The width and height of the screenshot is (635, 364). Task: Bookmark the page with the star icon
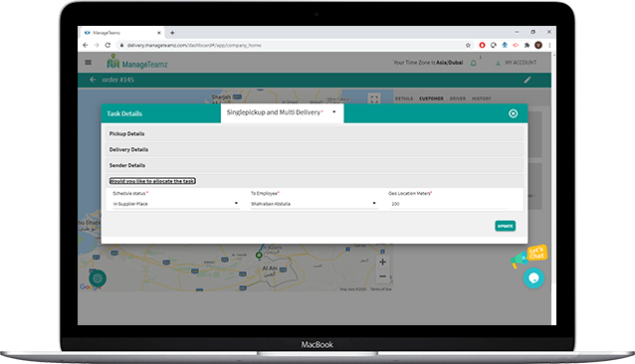[468, 45]
